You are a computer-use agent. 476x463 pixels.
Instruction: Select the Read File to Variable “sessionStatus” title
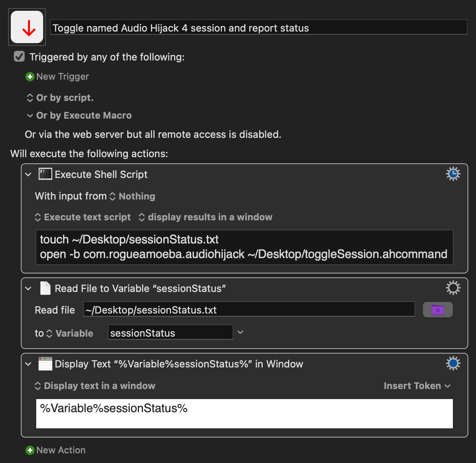140,289
